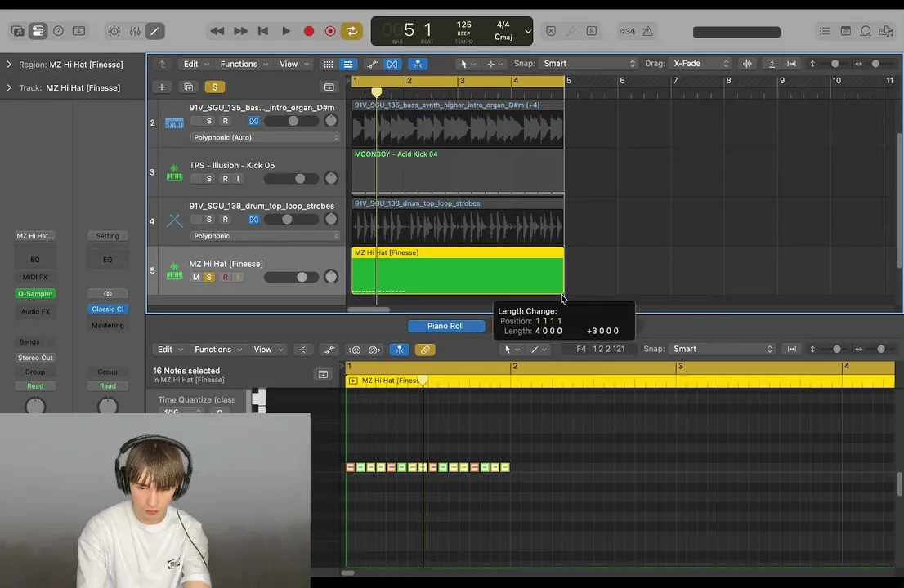Open the Library panel icon
Screen dimensions: 904x588
pyautogui.click(x=17, y=31)
